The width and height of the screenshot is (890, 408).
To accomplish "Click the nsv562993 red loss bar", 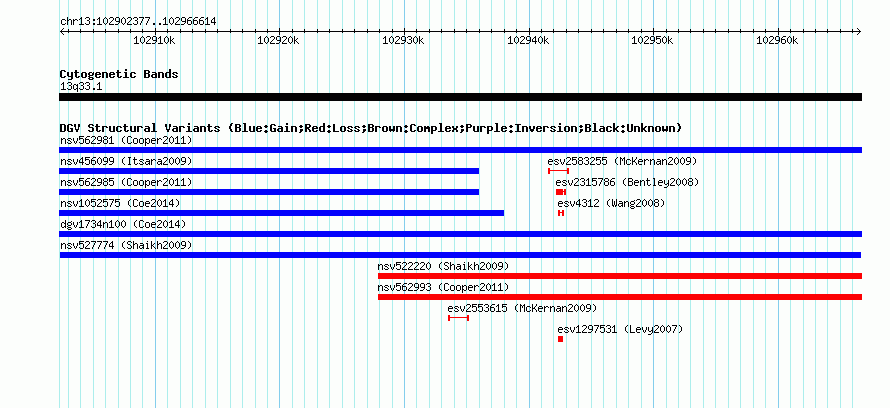I will click(620, 297).
